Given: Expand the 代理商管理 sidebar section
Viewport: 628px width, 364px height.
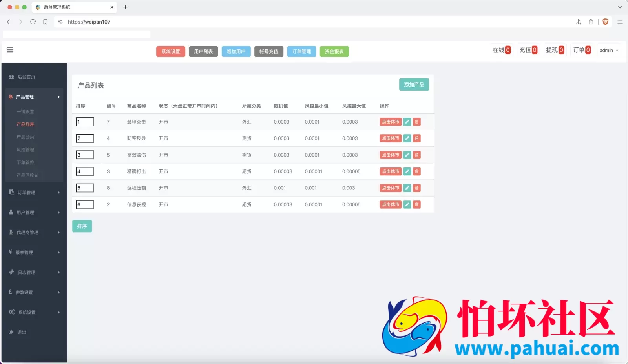Looking at the screenshot, I should [x=34, y=232].
